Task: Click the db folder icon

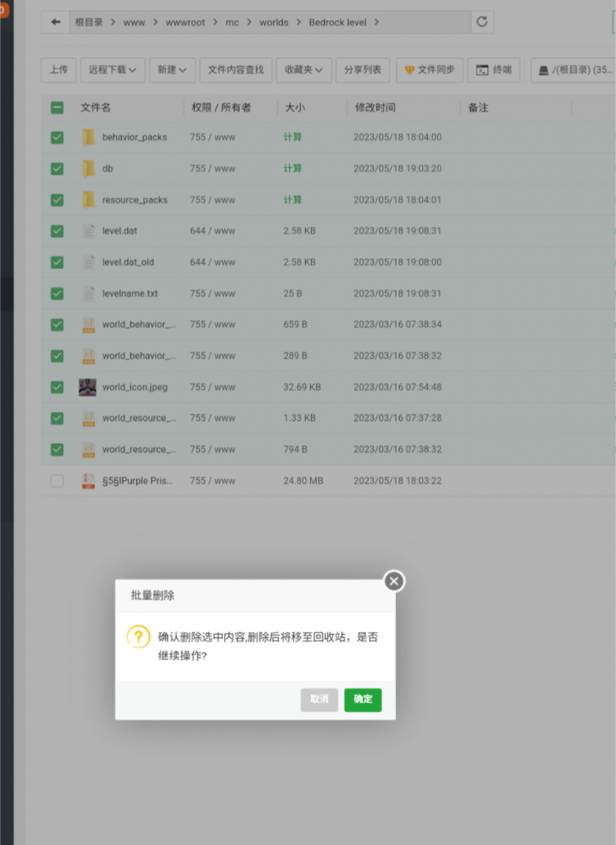Action: pyautogui.click(x=88, y=168)
